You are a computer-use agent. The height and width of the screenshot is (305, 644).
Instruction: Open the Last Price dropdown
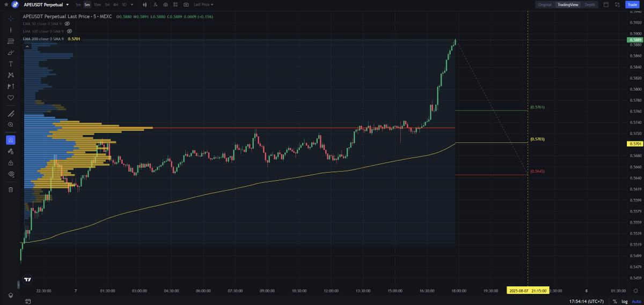203,4
